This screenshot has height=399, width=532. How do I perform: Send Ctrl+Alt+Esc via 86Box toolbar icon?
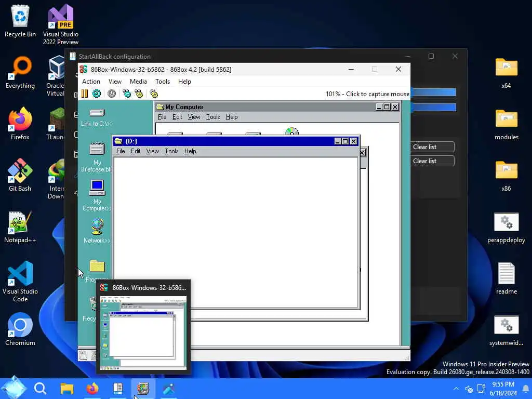pyautogui.click(x=139, y=94)
